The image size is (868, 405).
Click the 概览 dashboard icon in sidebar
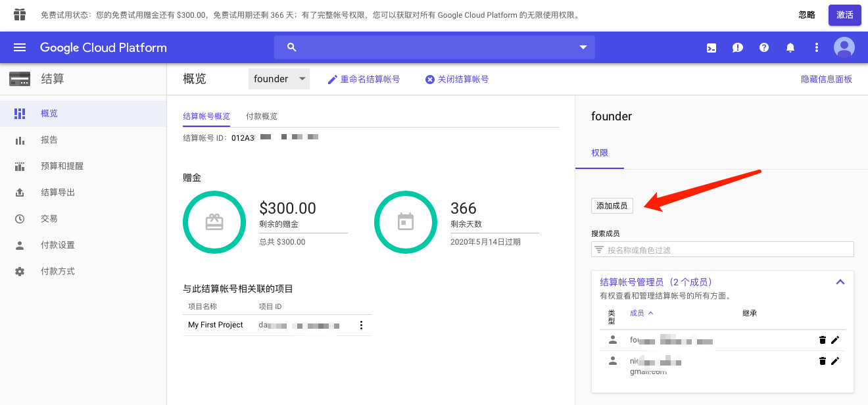pos(20,114)
